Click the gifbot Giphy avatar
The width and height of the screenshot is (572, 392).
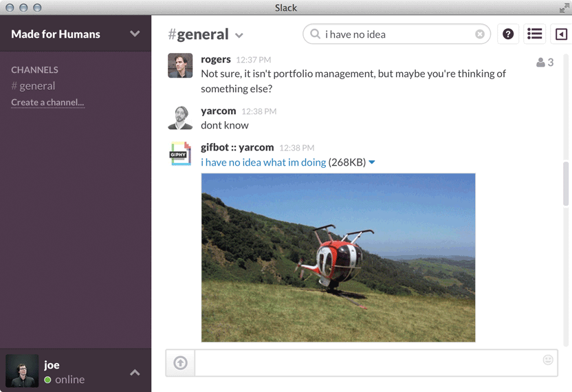pos(180,153)
